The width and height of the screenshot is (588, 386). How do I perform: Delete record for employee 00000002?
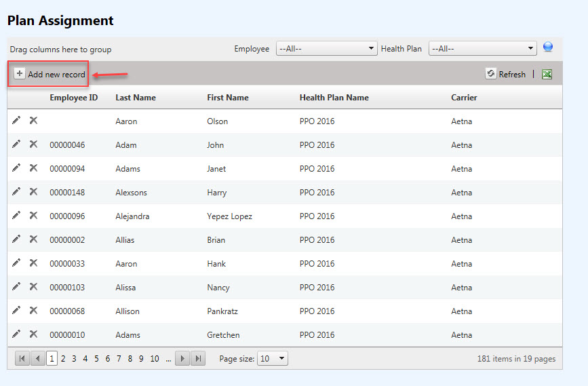(33, 239)
